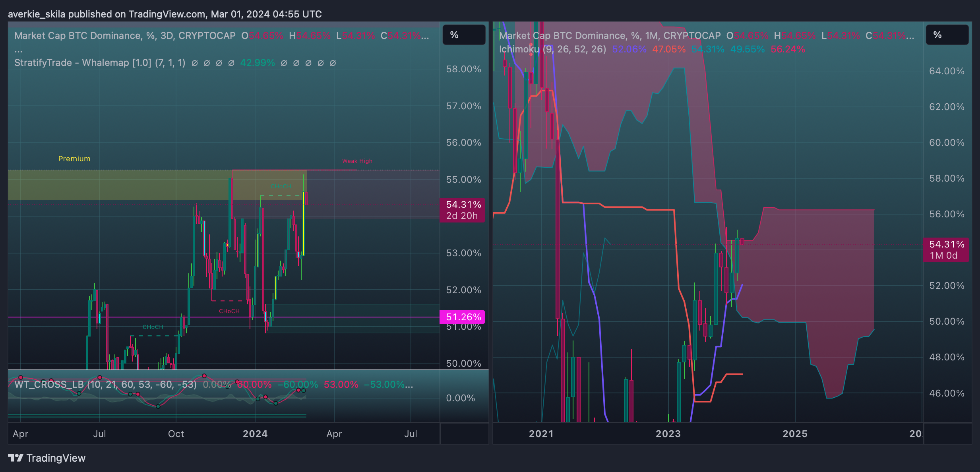
Task: Click 56.00% on the left price axis
Action: click(463, 143)
